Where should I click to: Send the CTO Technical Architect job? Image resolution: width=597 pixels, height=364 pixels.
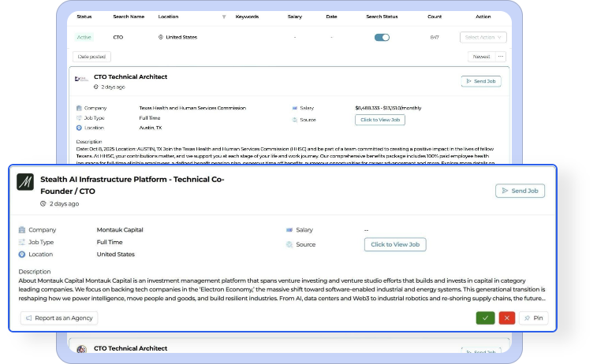tap(480, 81)
